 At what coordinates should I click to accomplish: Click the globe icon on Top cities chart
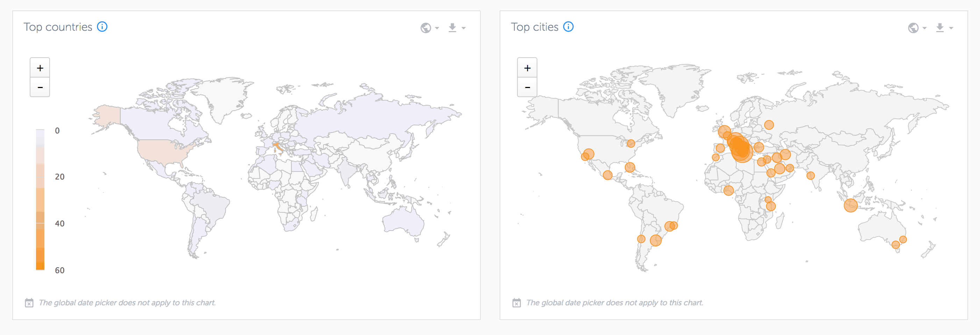(x=913, y=27)
